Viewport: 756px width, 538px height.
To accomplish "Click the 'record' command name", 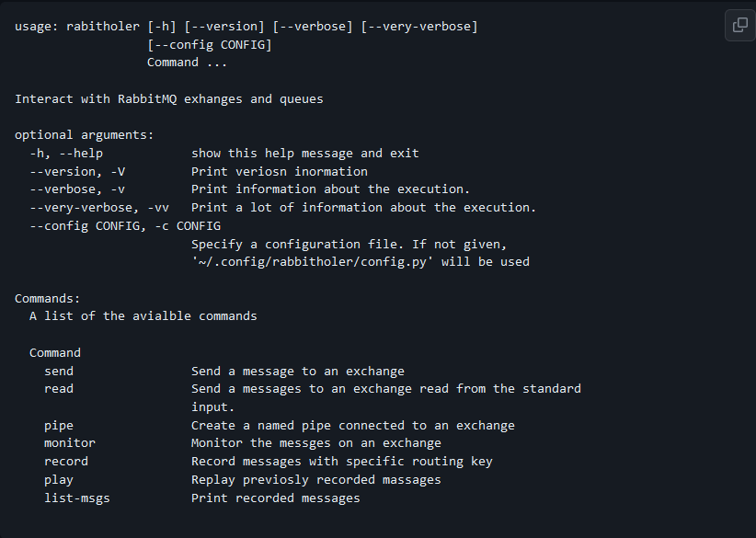I will (x=66, y=462).
